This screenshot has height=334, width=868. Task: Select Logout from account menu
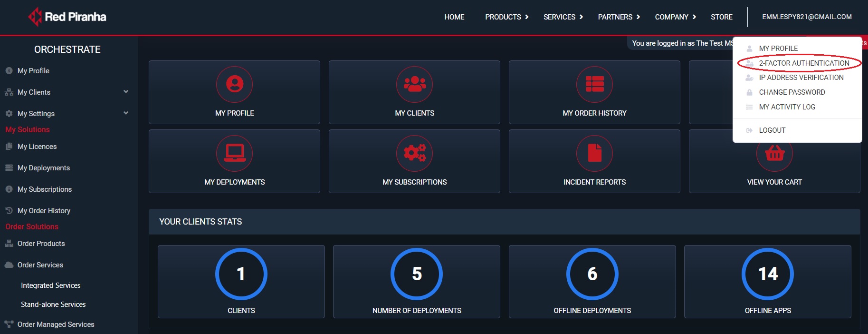(772, 130)
